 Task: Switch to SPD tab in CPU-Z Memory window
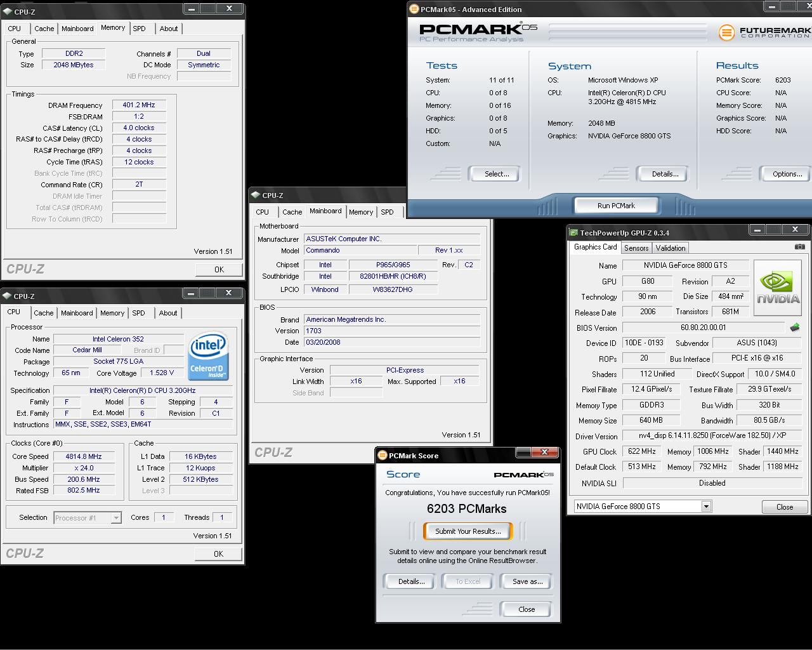(139, 29)
